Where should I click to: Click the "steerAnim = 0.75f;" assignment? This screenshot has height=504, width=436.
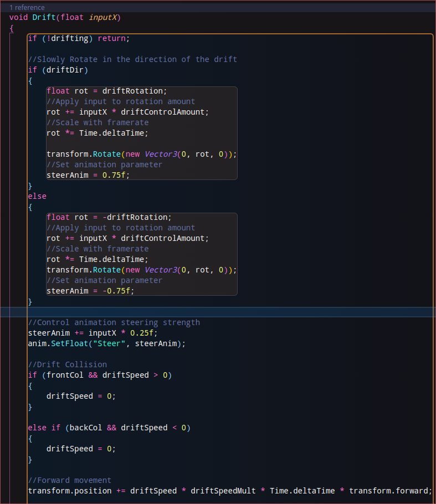[x=88, y=175]
